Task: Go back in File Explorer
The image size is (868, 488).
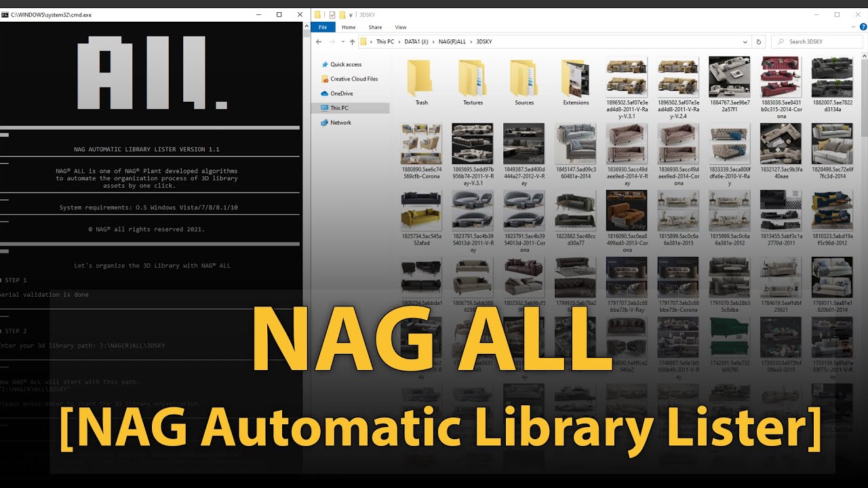Action: click(x=319, y=41)
